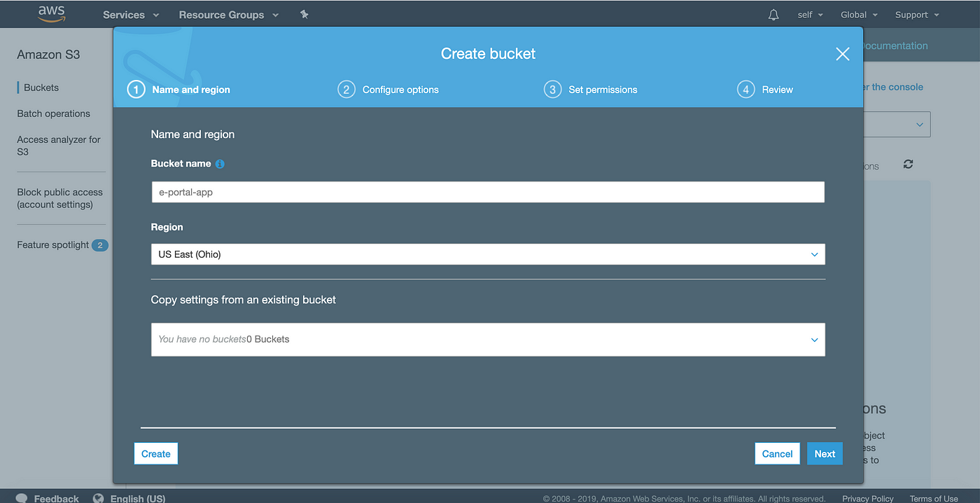Open the notifications bell icon
Screen dimensions: 980x503
pos(773,15)
